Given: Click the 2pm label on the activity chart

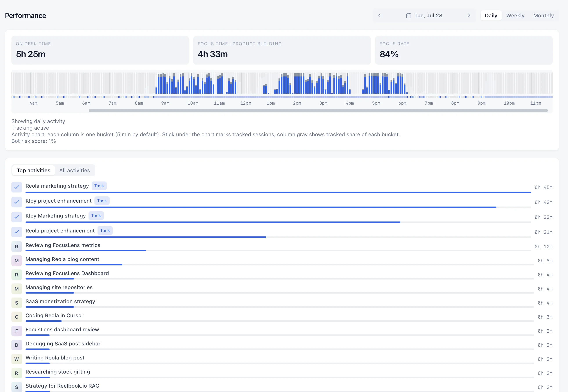Looking at the screenshot, I should 297,103.
